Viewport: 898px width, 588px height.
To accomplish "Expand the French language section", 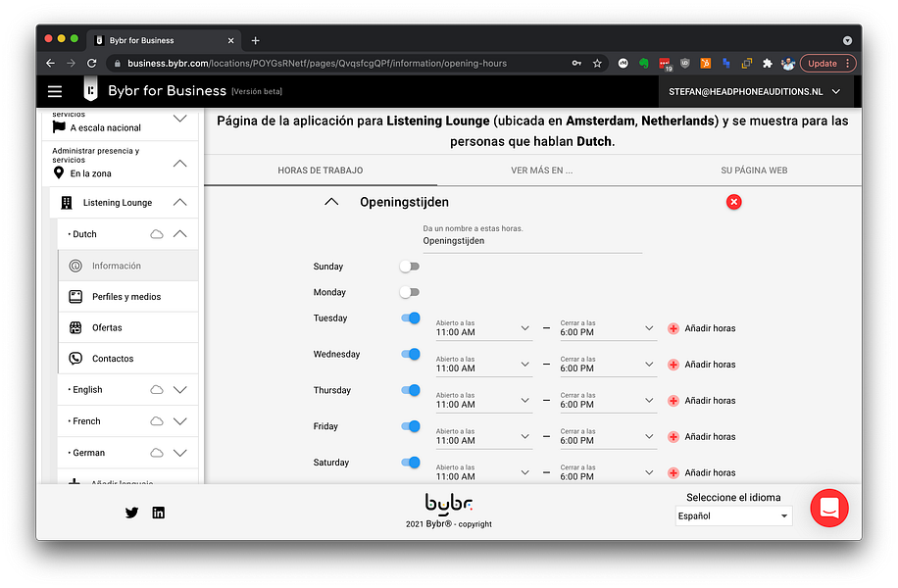I will click(179, 421).
